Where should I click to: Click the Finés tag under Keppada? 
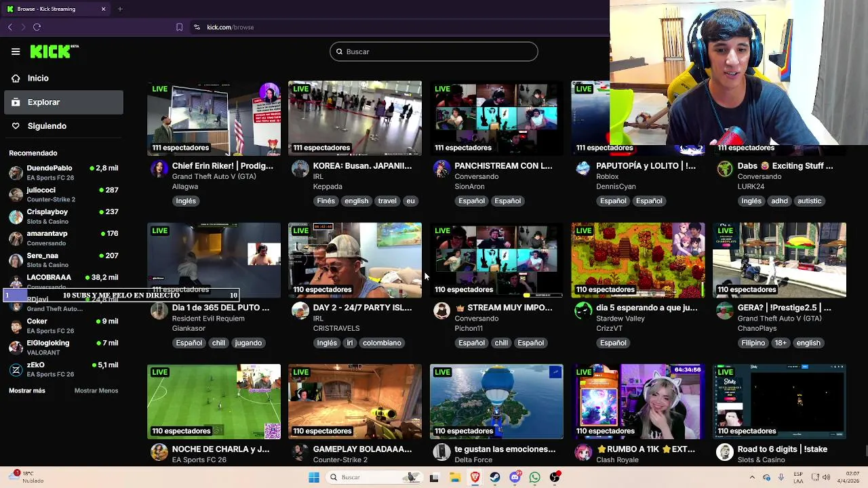(x=326, y=201)
